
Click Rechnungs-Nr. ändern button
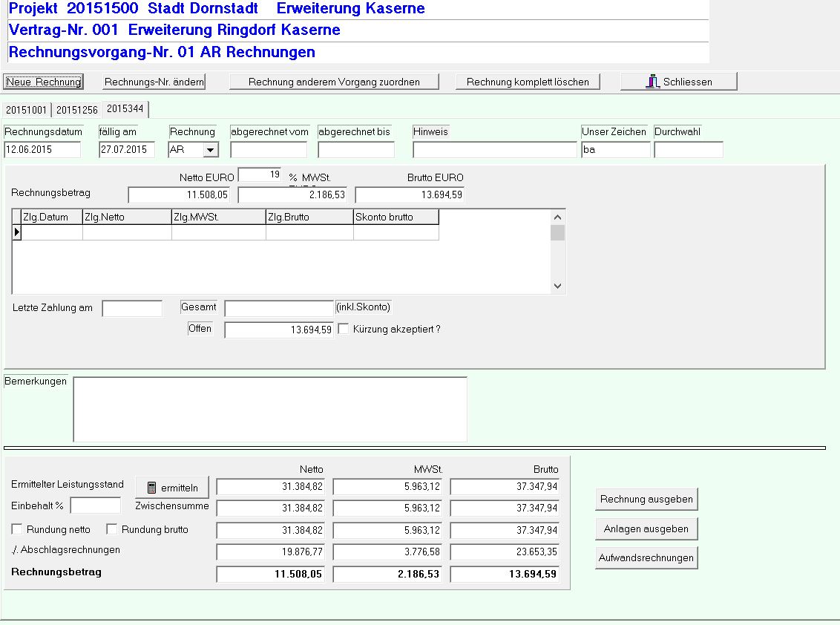[x=154, y=82]
